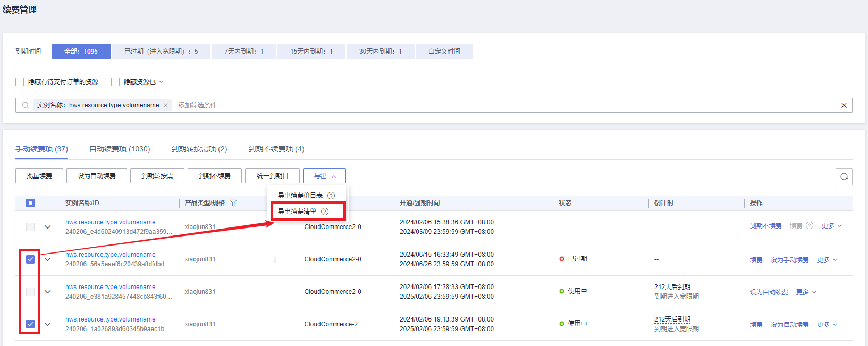
Task: Open 更多 dropdown in the first row
Action: coord(831,226)
